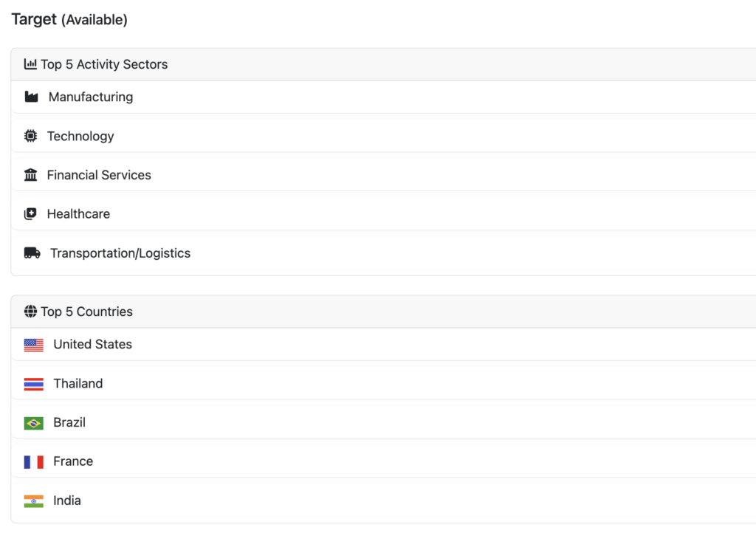Open the Financial Services label

[99, 175]
